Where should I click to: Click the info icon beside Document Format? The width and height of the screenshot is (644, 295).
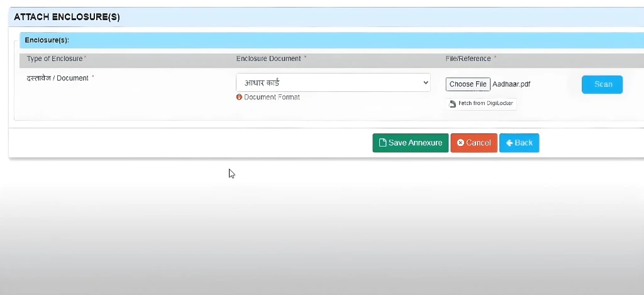coord(240,97)
